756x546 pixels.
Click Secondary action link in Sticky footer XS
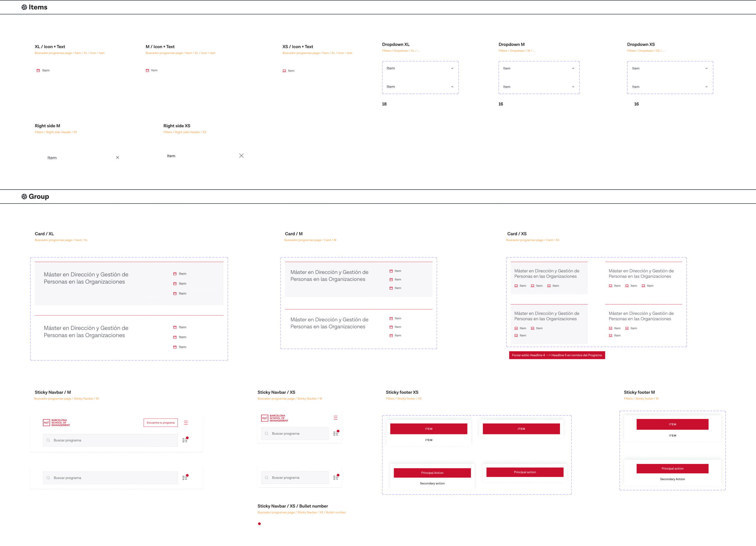[432, 483]
